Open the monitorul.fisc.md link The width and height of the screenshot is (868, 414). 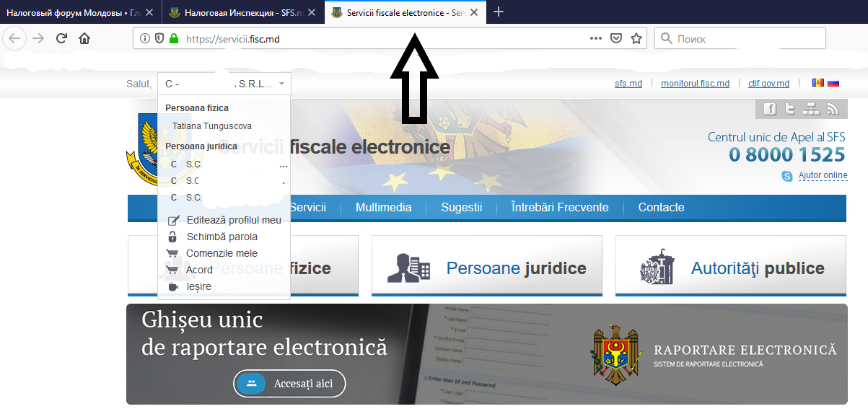click(x=695, y=84)
